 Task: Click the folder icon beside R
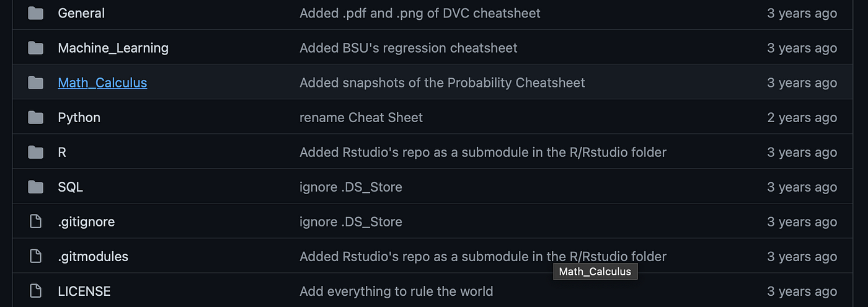36,152
